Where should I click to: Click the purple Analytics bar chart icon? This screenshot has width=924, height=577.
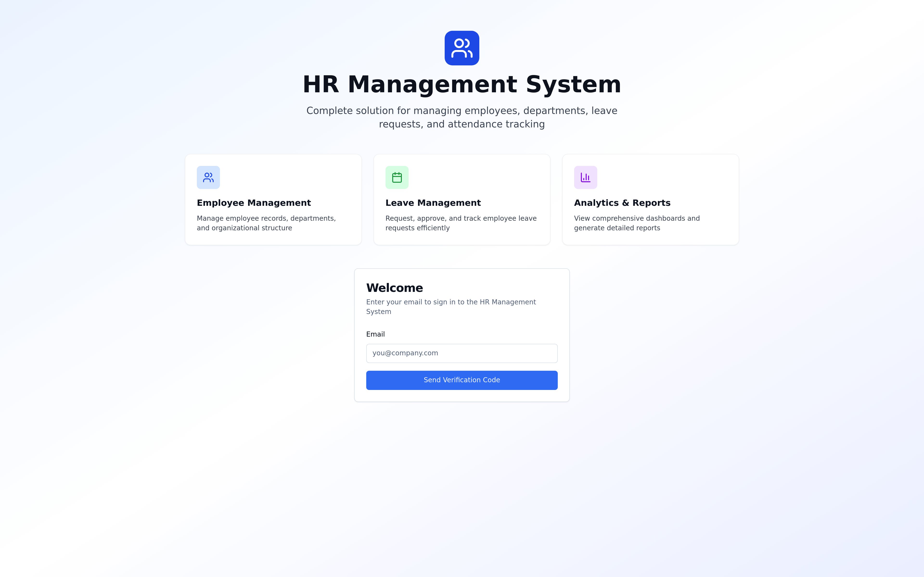585,177
